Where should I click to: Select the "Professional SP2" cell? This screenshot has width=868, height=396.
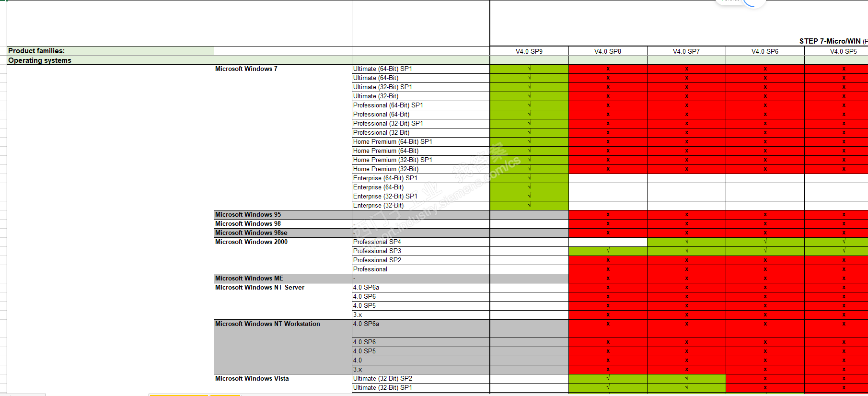421,260
